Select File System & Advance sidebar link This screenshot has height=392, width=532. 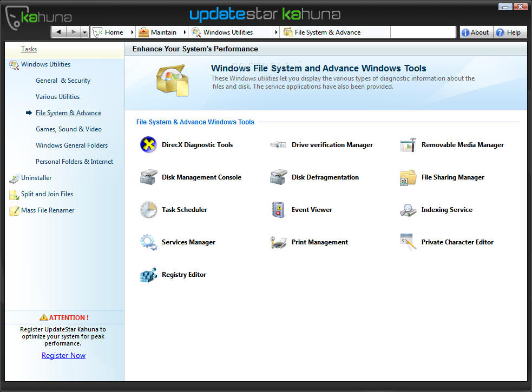pos(69,113)
